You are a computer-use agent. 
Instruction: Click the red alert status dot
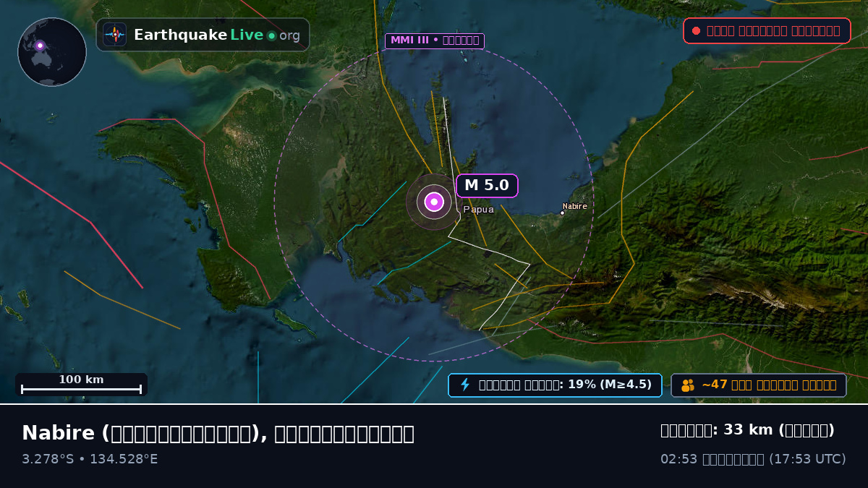pos(696,31)
